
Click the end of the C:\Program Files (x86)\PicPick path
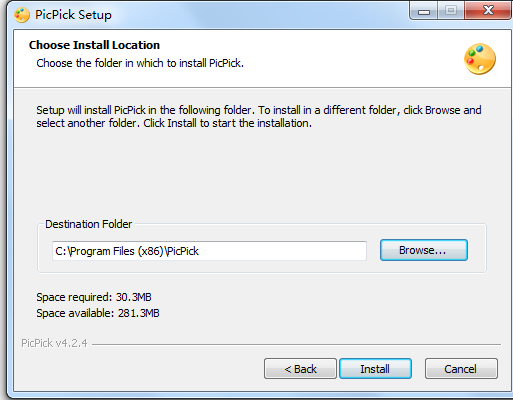[x=199, y=251]
